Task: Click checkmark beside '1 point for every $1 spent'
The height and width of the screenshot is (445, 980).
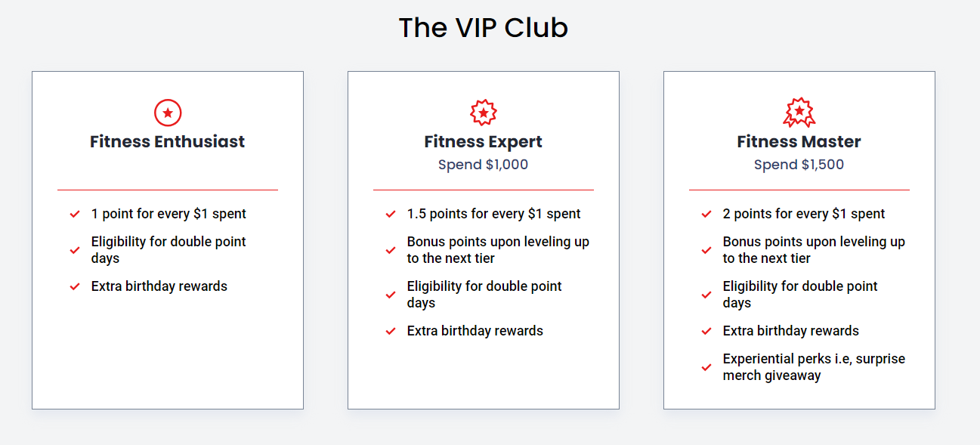Action: click(75, 215)
